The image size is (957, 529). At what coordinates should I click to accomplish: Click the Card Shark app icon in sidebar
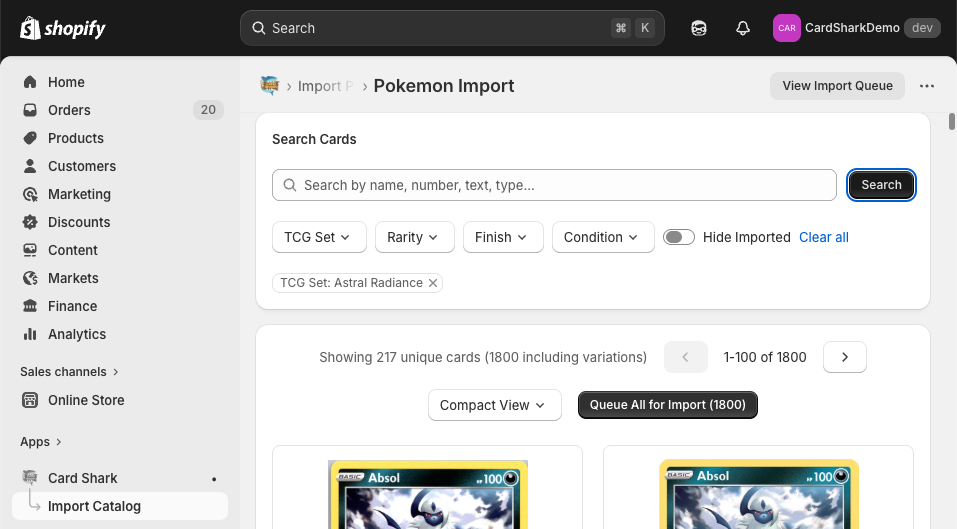coord(30,478)
